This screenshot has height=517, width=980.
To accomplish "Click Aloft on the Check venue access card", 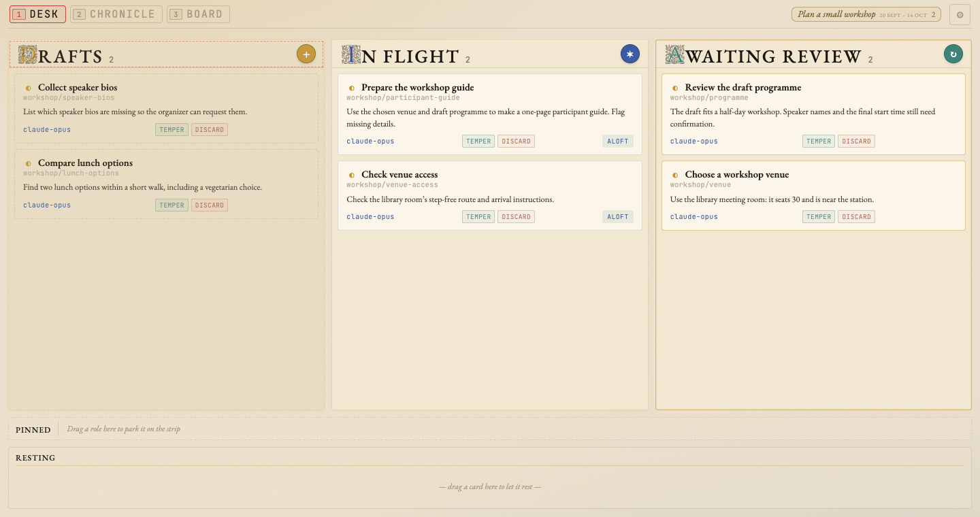I will 618,217.
